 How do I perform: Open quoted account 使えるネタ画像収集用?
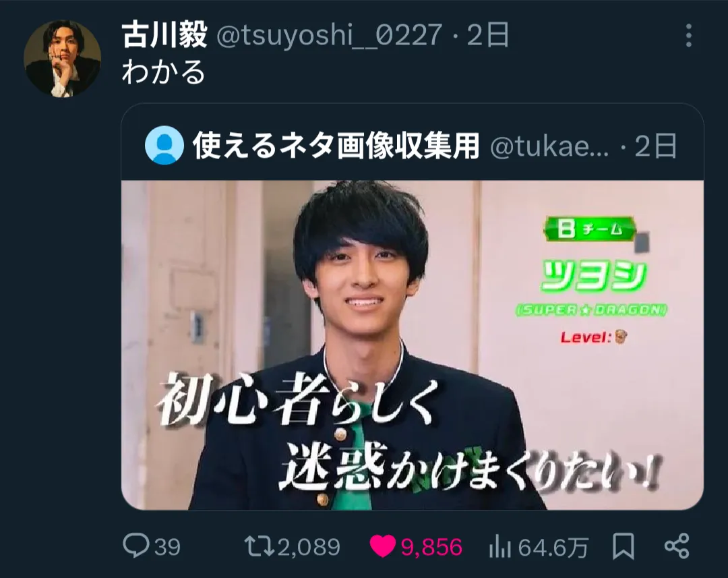coord(336,146)
